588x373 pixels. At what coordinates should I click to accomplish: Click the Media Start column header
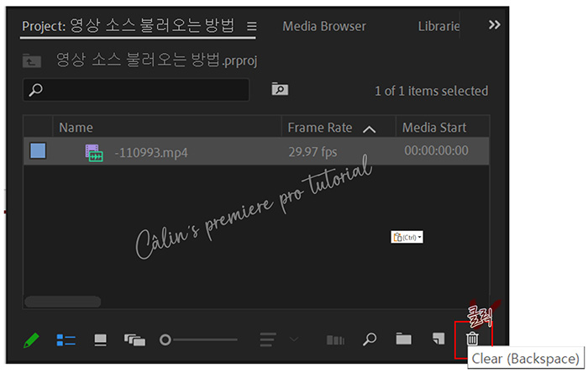434,128
